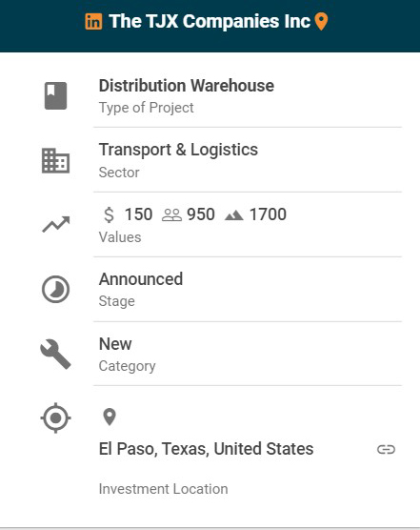Open the chain link icon for El Paso
This screenshot has height=530, width=420.
[386, 450]
